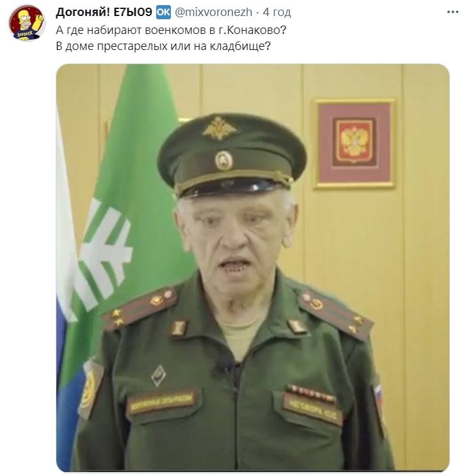466x476 pixels.
Task: Click the officer's peaked cap
Action: coord(231,155)
